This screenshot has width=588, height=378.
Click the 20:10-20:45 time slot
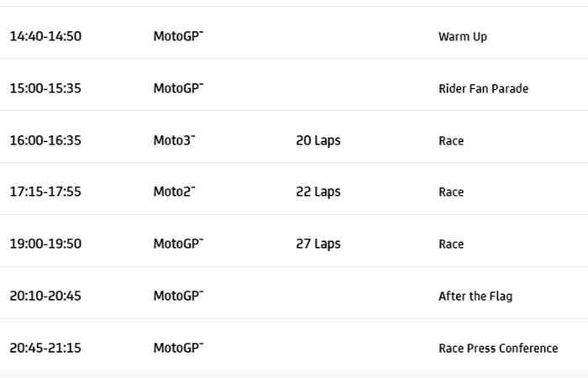pyautogui.click(x=45, y=297)
